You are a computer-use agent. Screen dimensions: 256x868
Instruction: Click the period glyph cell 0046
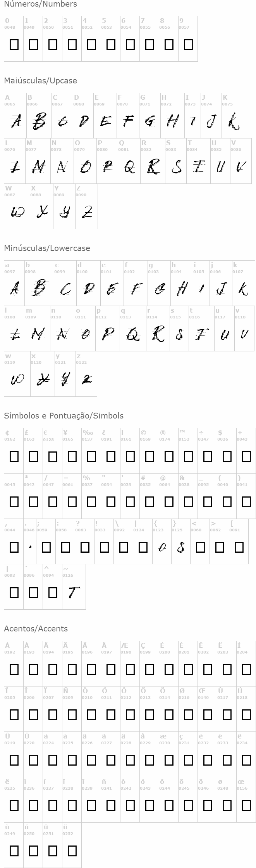point(30,547)
